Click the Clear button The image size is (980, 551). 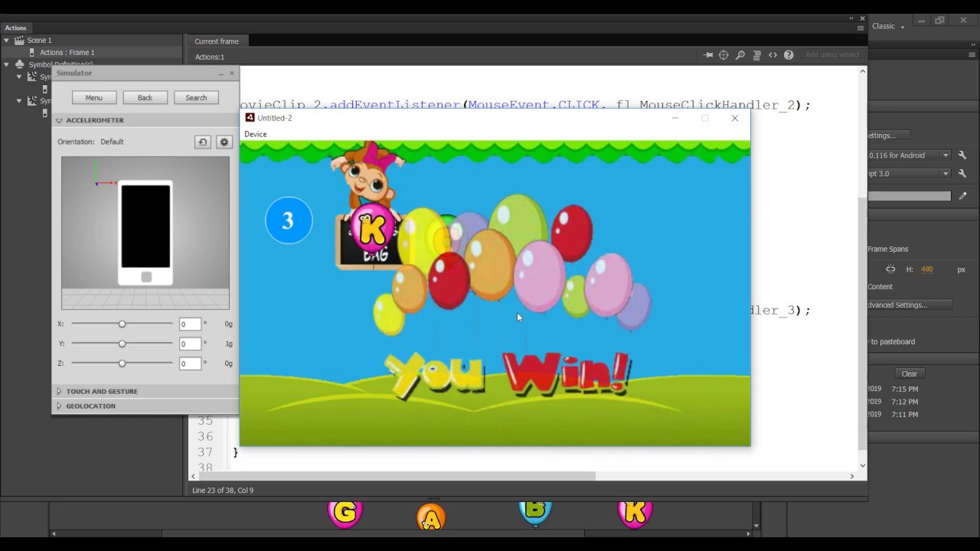pos(909,374)
